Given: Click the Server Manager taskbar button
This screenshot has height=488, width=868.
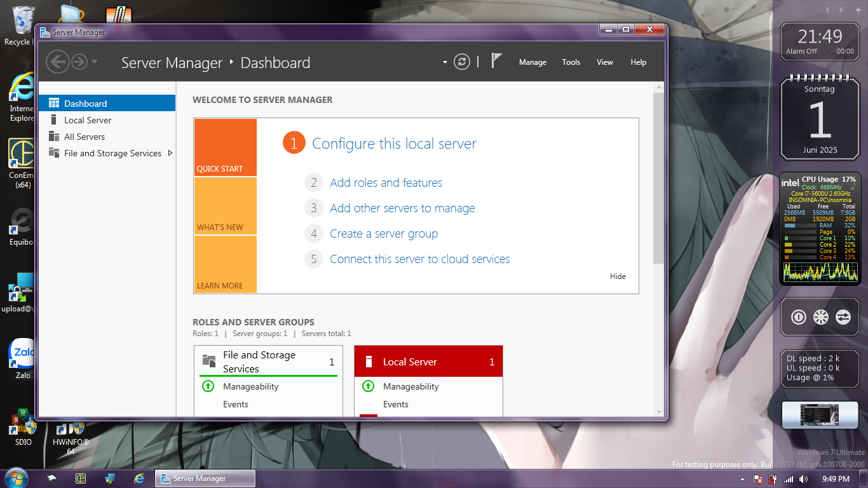Looking at the screenshot, I should tap(205, 478).
